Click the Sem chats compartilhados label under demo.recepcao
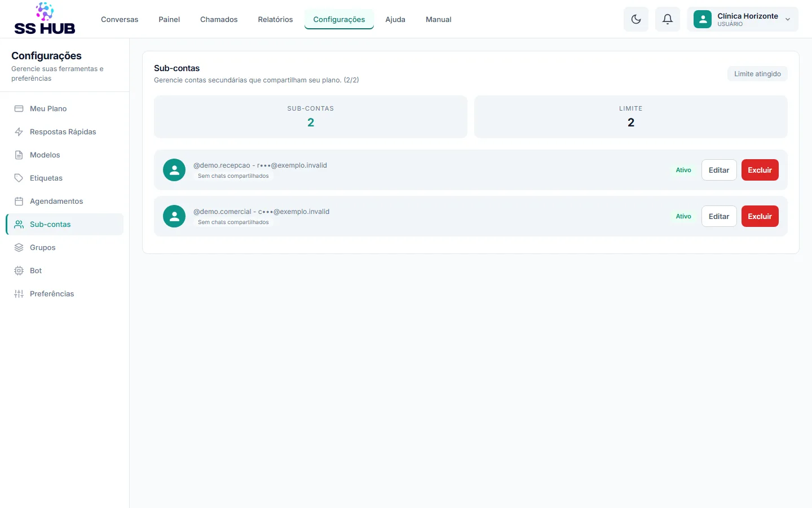Screen dimensions: 812x508 tap(233, 176)
